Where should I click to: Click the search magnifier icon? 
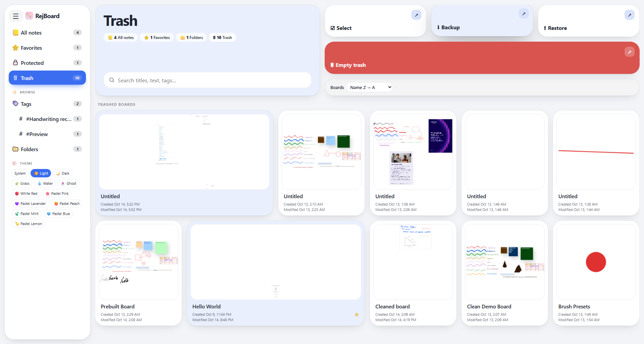[x=112, y=80]
